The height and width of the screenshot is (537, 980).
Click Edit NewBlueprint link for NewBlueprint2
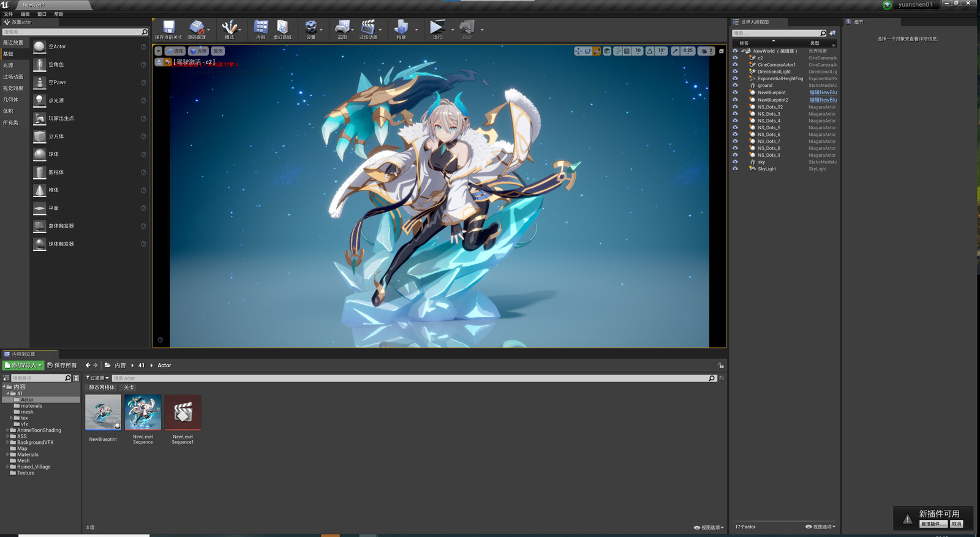(x=823, y=100)
